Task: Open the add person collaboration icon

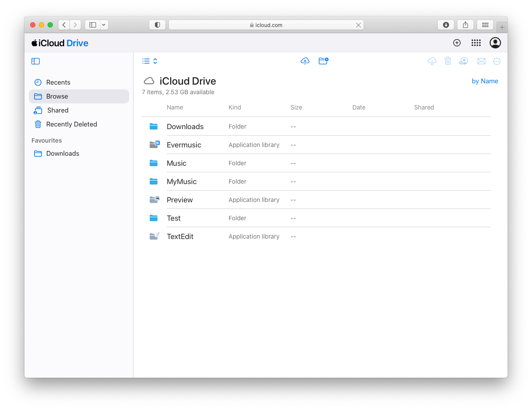Action: (x=463, y=61)
